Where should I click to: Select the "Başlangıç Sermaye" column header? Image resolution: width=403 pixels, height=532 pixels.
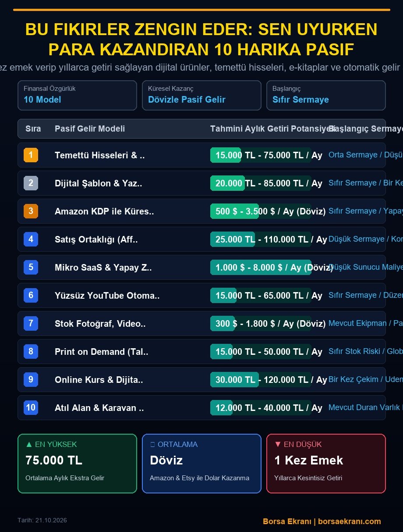tap(365, 129)
